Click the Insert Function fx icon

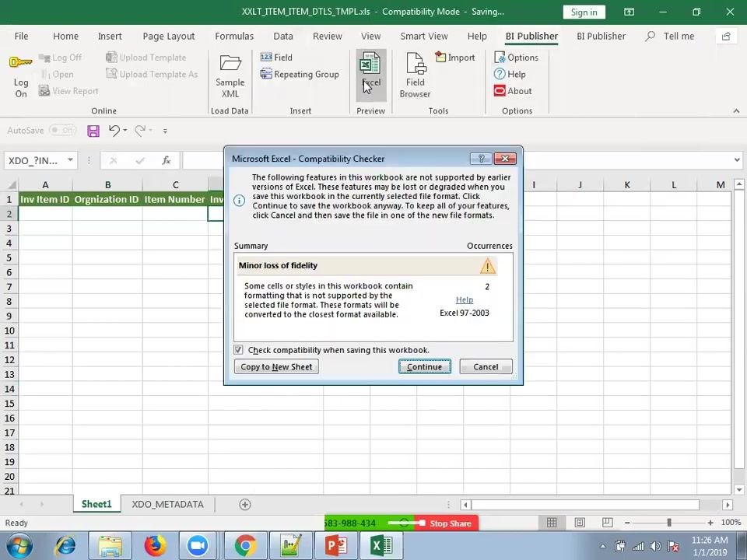point(167,160)
